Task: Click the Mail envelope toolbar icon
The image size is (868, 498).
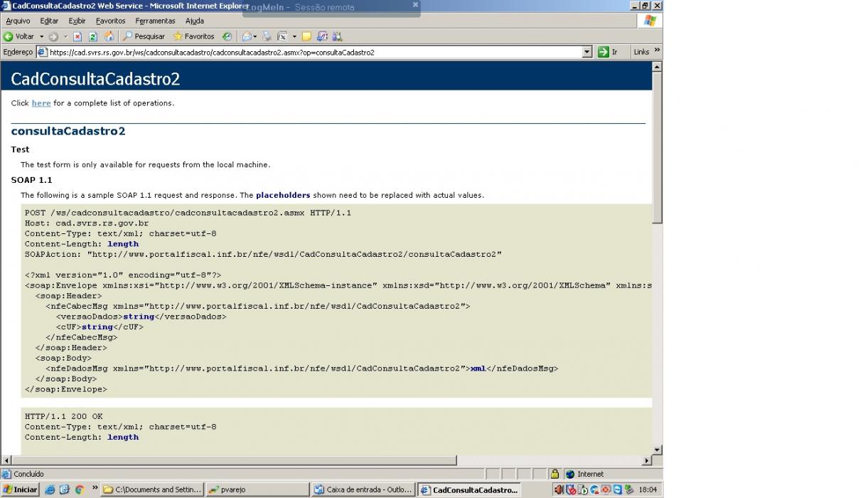Action: 246,36
